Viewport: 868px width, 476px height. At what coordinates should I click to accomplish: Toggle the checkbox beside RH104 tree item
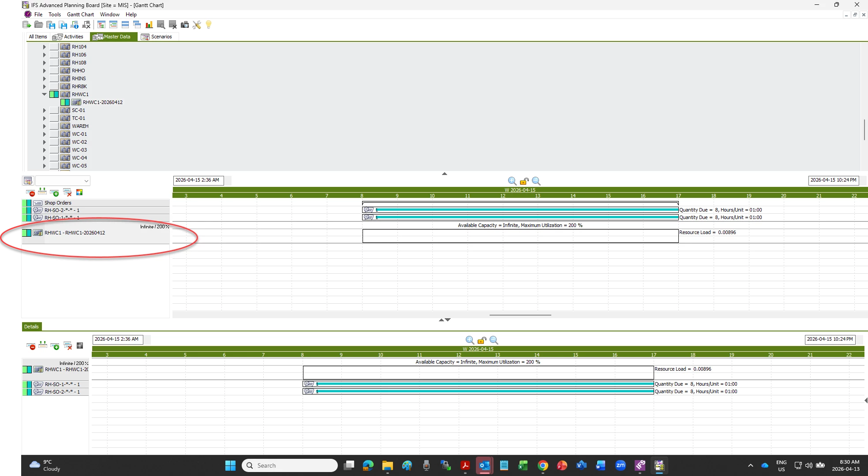pos(54,47)
